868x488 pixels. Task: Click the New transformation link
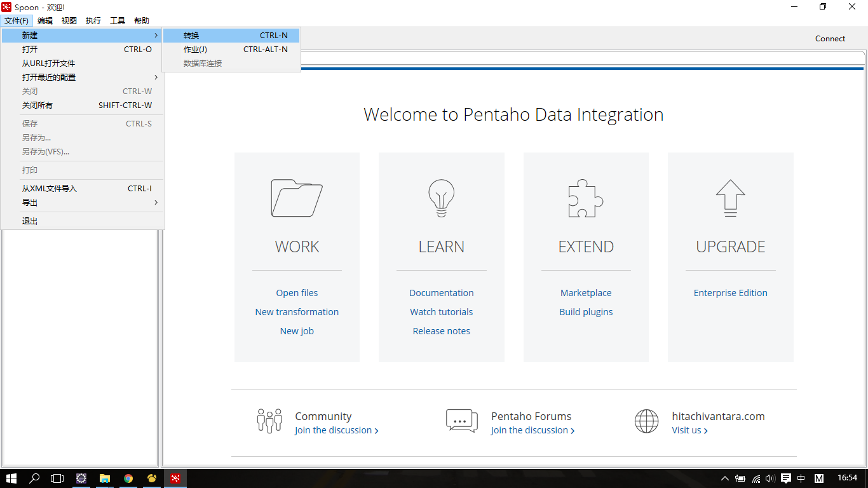[x=297, y=312]
